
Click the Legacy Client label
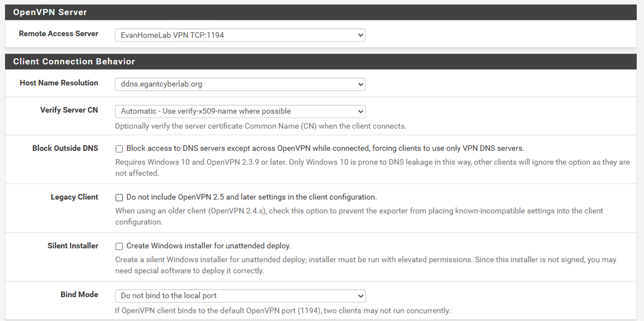coord(74,197)
